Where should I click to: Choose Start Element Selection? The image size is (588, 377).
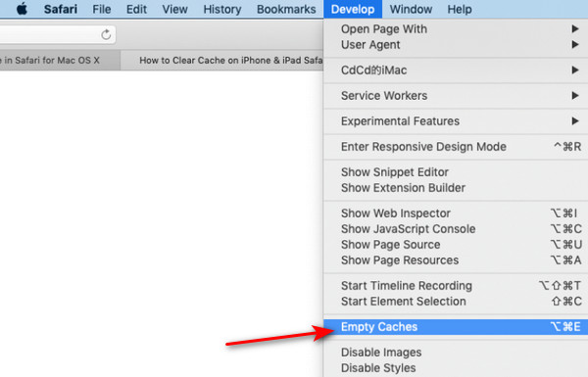click(x=456, y=302)
